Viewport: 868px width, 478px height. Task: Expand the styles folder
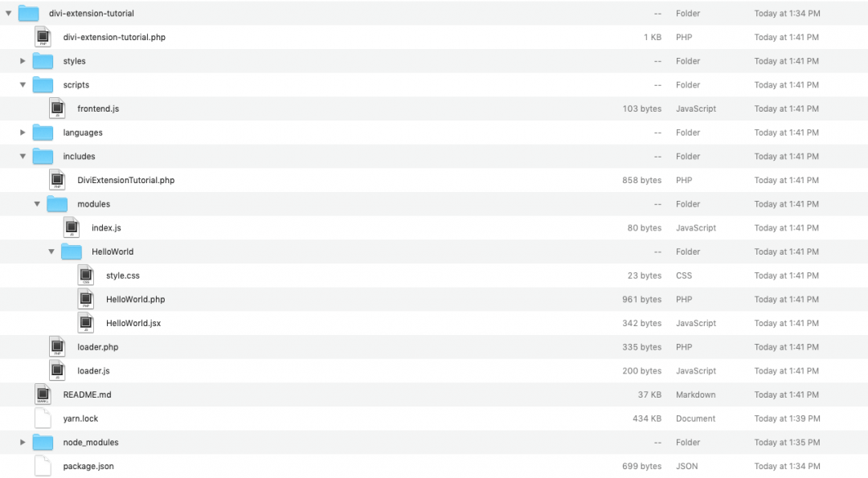(x=23, y=61)
